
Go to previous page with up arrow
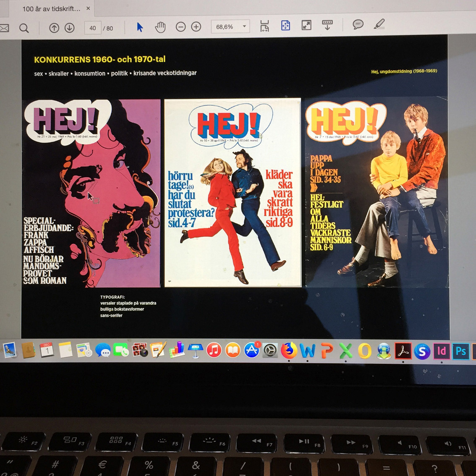pos(54,28)
